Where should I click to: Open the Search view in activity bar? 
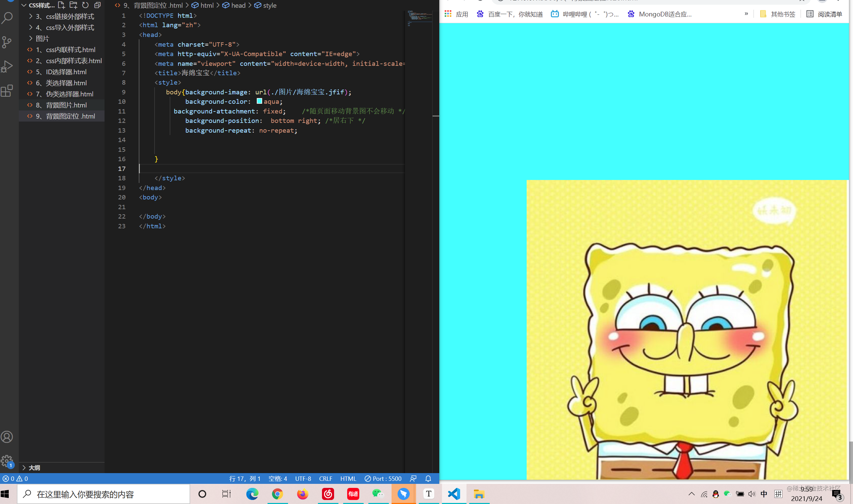click(7, 18)
